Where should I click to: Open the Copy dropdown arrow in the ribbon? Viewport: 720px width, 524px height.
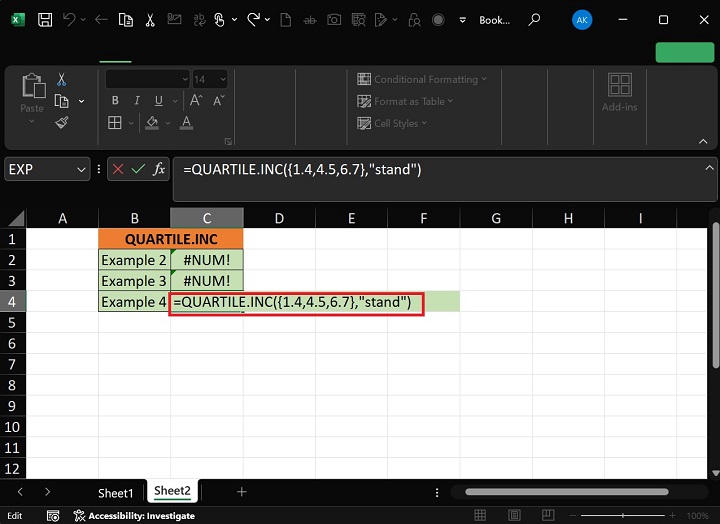click(81, 101)
